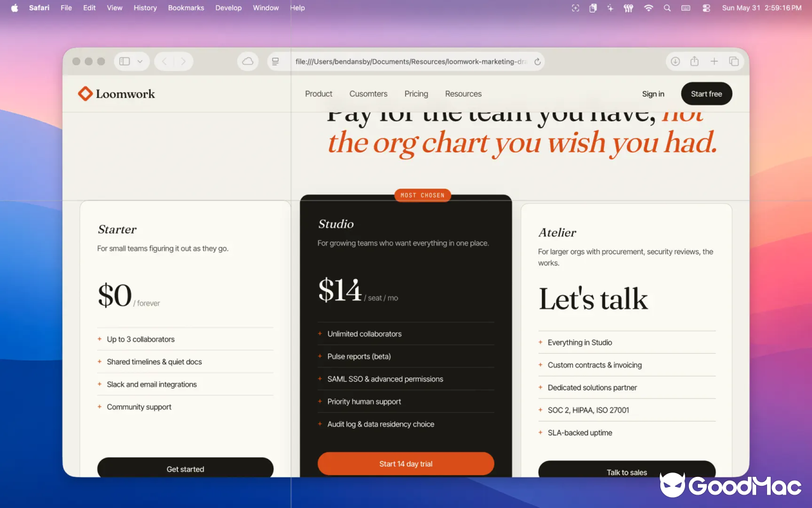This screenshot has height=508, width=812.
Task: Click the Start free button
Action: [707, 94]
